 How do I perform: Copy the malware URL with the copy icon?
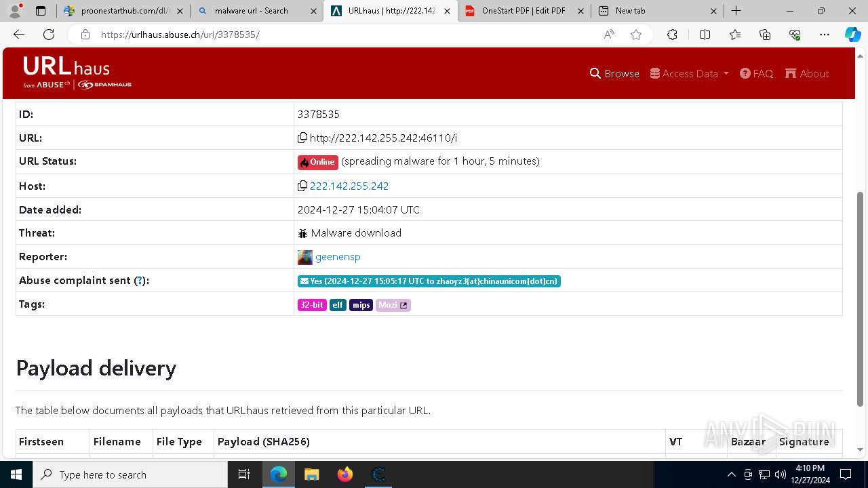point(302,138)
